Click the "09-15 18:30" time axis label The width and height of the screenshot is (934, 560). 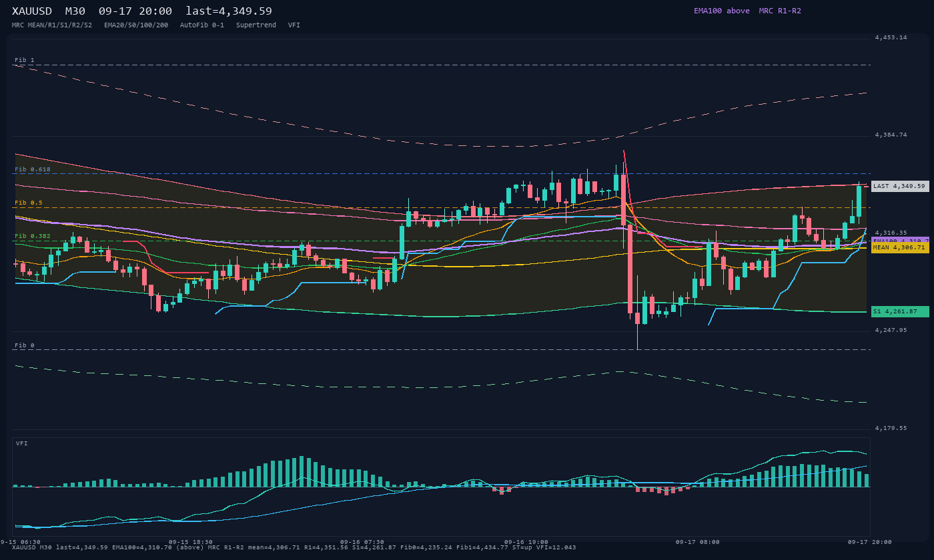pyautogui.click(x=191, y=542)
